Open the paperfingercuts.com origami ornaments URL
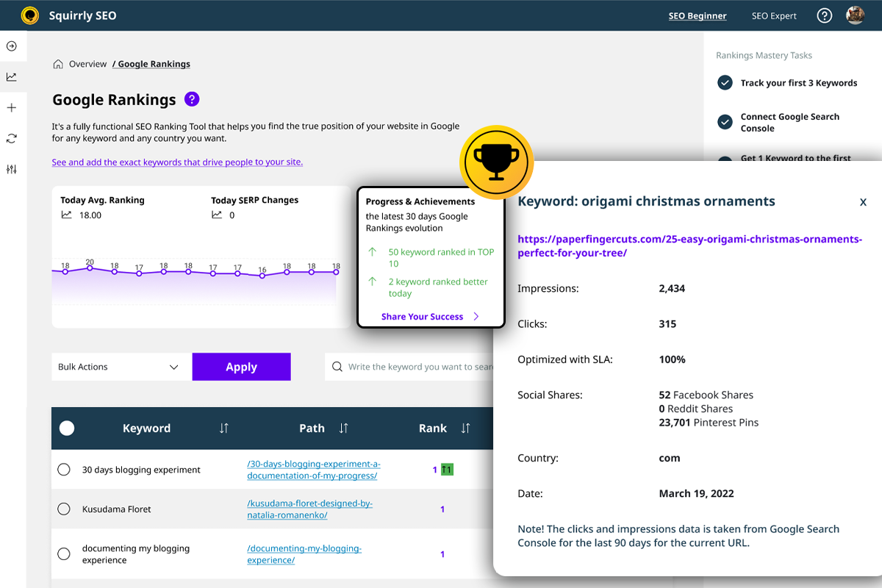This screenshot has width=882, height=588. tap(689, 245)
